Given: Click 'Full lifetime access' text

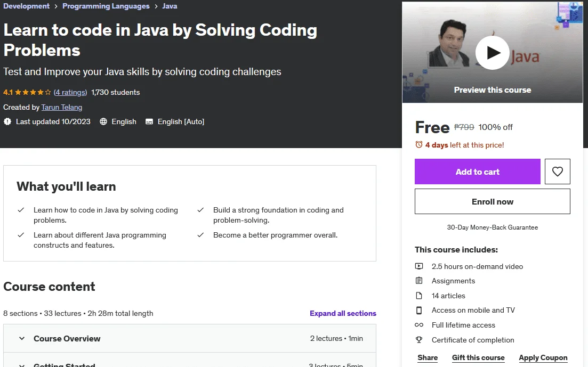Looking at the screenshot, I should [463, 325].
